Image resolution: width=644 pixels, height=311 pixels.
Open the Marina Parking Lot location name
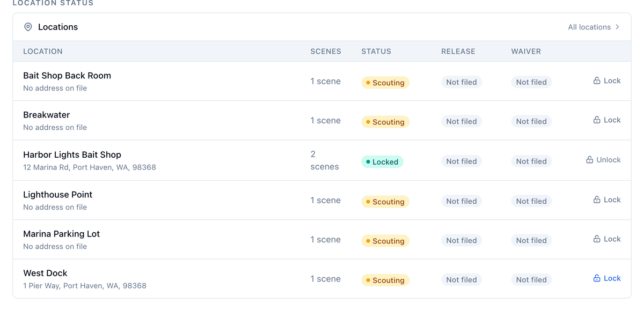coord(61,234)
